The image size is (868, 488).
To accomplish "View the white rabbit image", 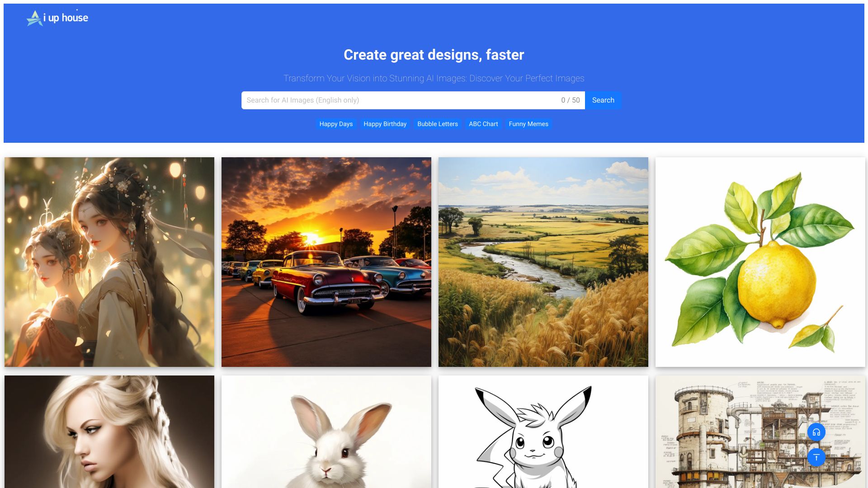I will click(x=326, y=432).
